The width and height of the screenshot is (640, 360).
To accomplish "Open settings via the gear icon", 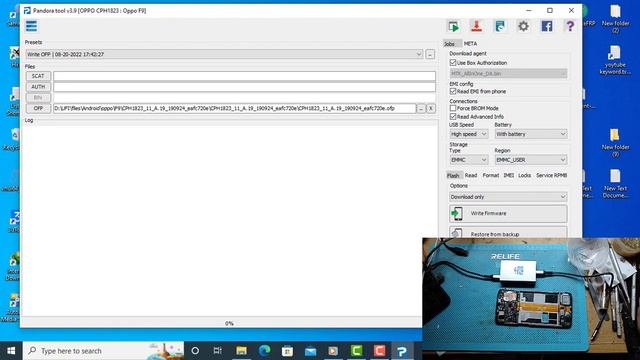I will [x=523, y=27].
